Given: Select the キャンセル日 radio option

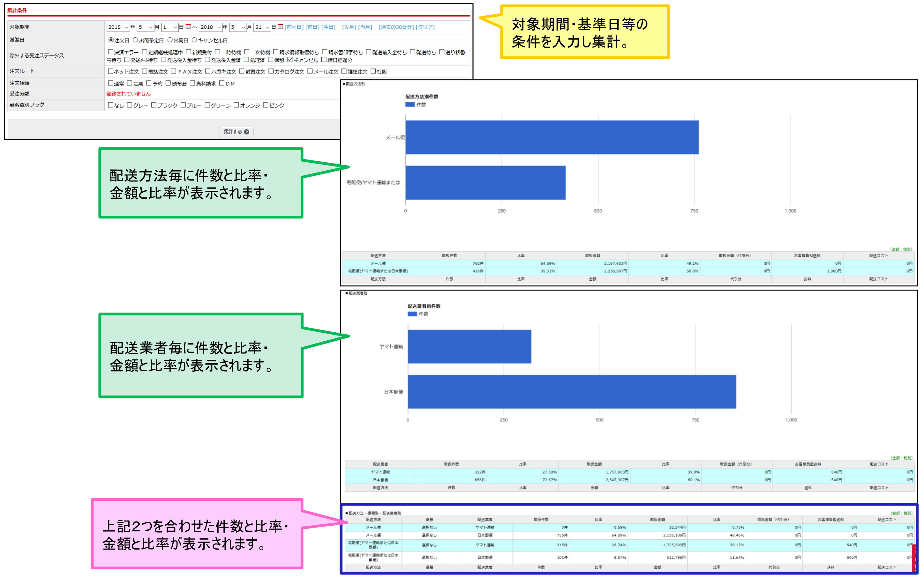Looking at the screenshot, I should (x=194, y=40).
